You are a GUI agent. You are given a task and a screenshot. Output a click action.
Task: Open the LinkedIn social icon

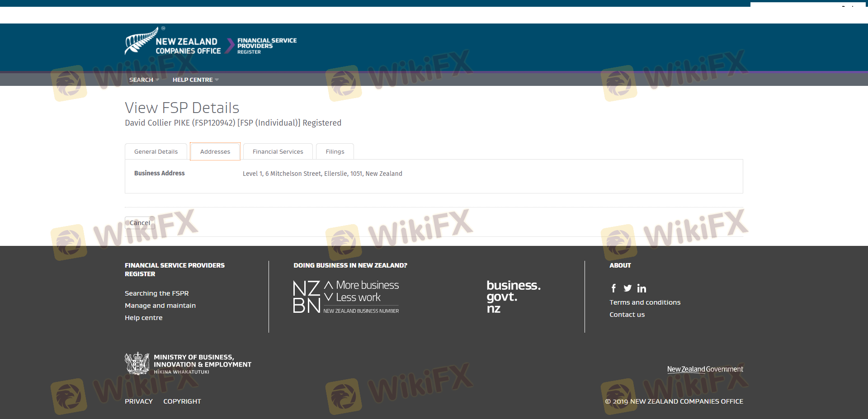[x=642, y=288]
